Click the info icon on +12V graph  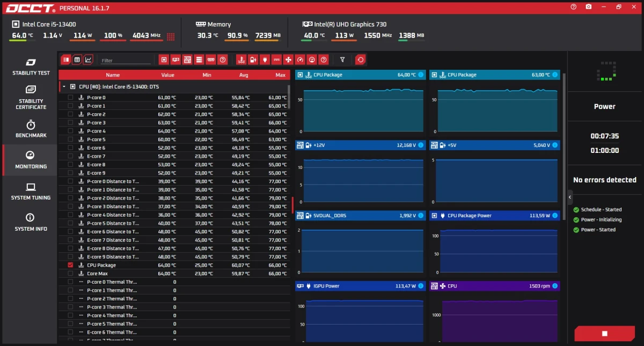[420, 145]
